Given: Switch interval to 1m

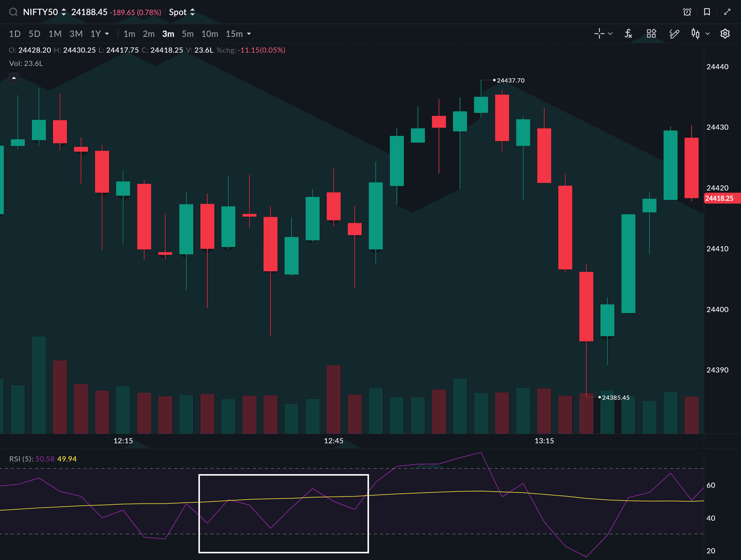Looking at the screenshot, I should point(129,34).
